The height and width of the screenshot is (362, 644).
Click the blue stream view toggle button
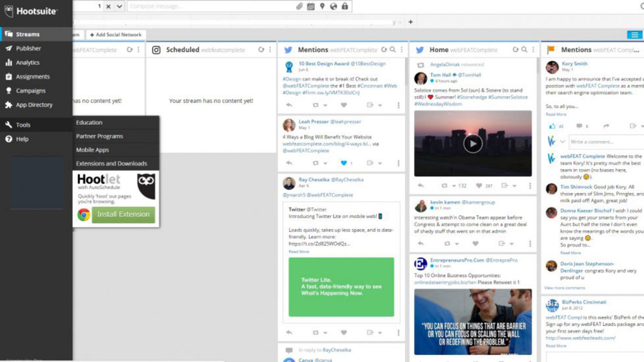pyautogui.click(x=635, y=35)
